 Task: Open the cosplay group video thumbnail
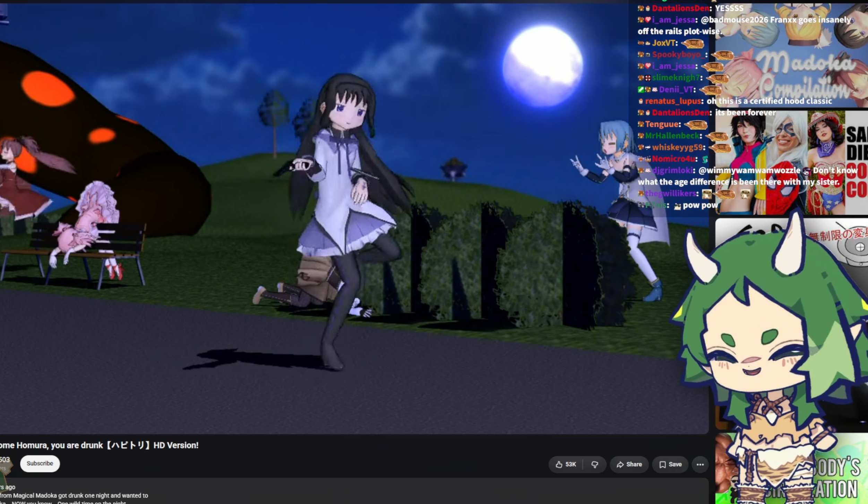point(792,162)
